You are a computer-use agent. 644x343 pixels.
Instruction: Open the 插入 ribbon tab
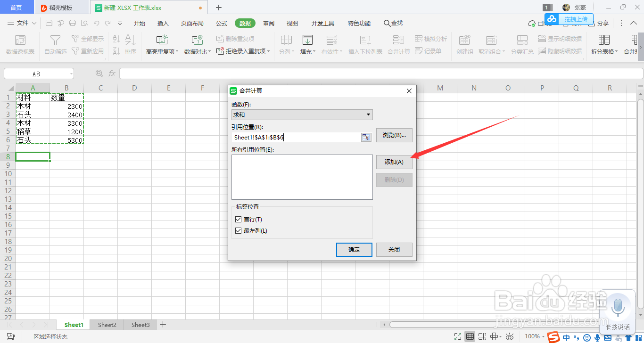163,23
